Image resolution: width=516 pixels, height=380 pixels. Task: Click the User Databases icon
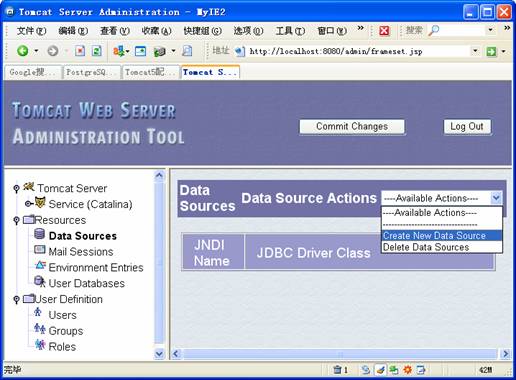40,282
